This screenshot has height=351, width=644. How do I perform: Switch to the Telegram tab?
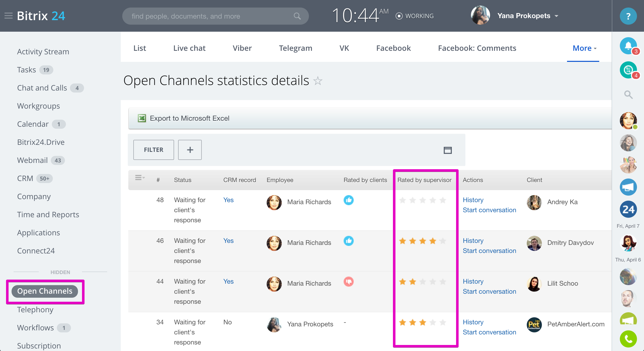[296, 48]
